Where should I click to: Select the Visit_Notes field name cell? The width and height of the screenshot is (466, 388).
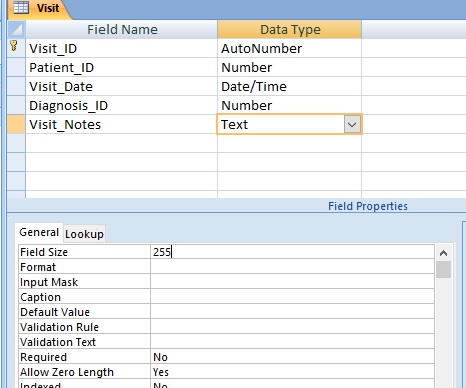point(122,125)
